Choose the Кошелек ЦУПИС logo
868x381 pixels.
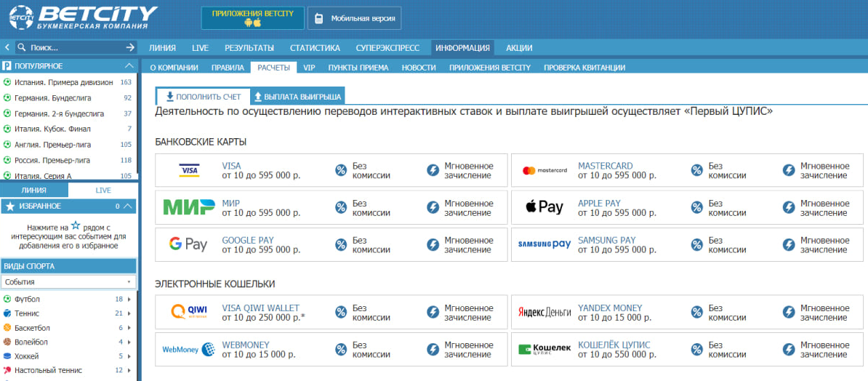coord(544,349)
